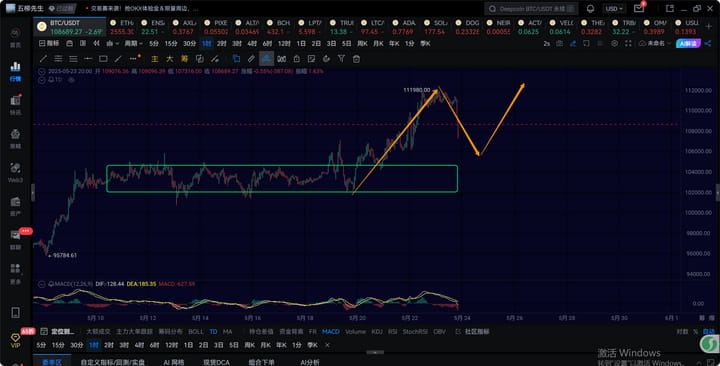The height and width of the screenshot is (366, 720).
Task: Click the AI解读 button
Action: (688, 44)
